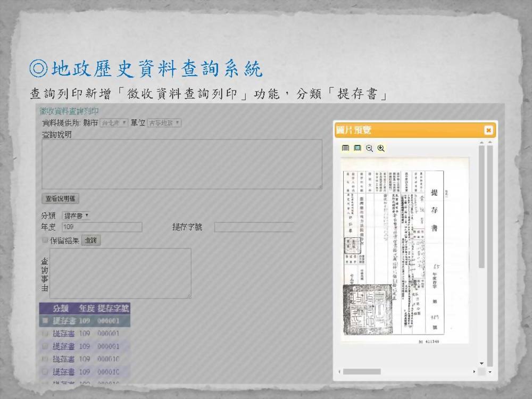Close the 圖片預覽 preview window
This screenshot has width=532, height=399.
(488, 130)
